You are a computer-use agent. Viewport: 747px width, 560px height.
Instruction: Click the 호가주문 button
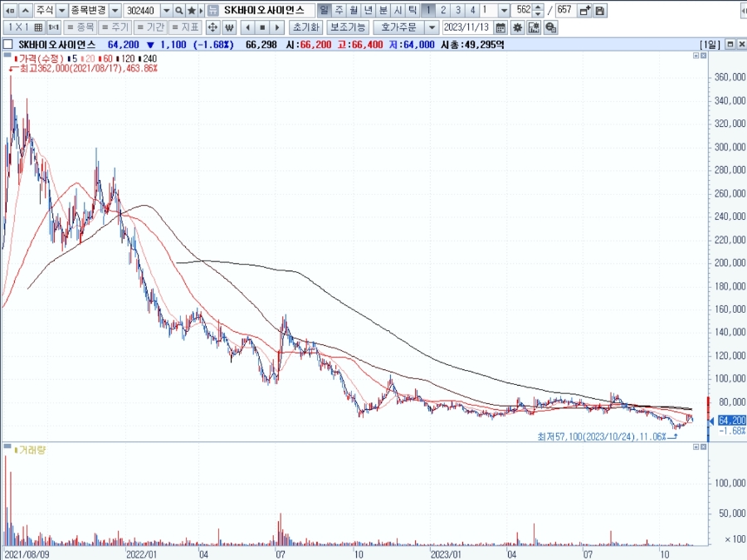point(399,27)
